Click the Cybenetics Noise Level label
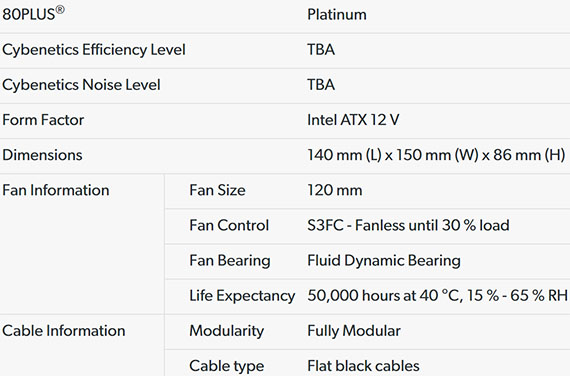The image size is (570, 376). (x=81, y=85)
